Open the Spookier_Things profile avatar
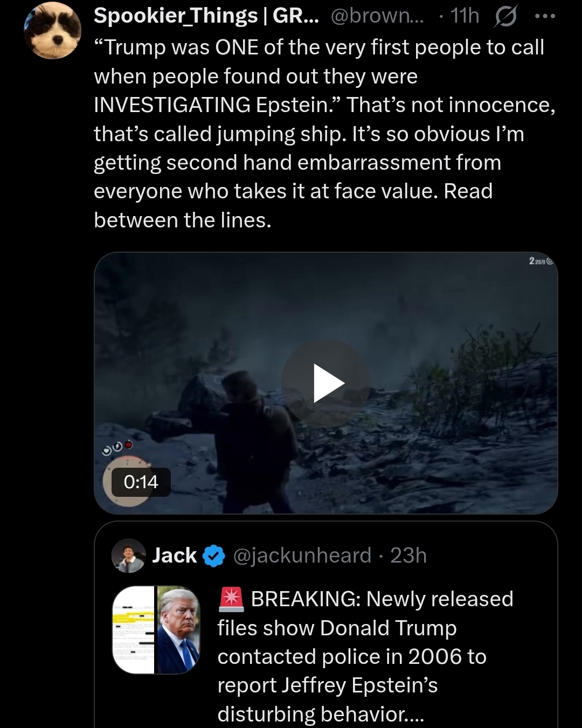This screenshot has height=728, width=582. pos(52,31)
